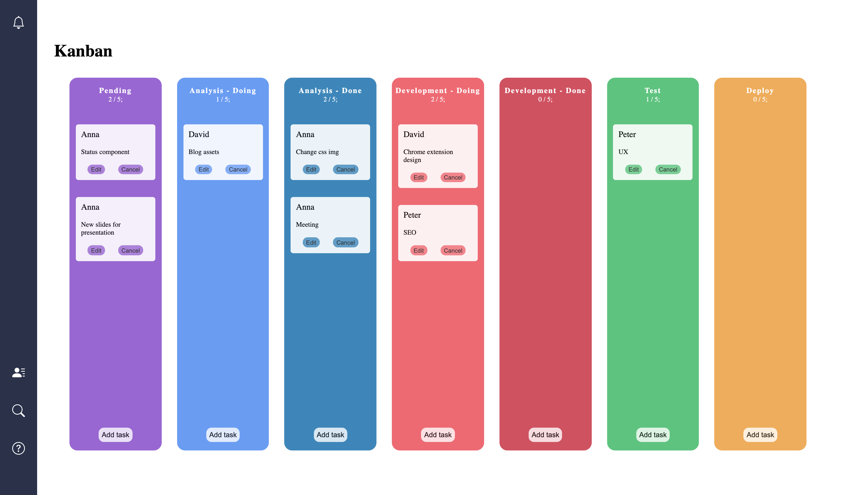Click the help question mark icon

[19, 448]
